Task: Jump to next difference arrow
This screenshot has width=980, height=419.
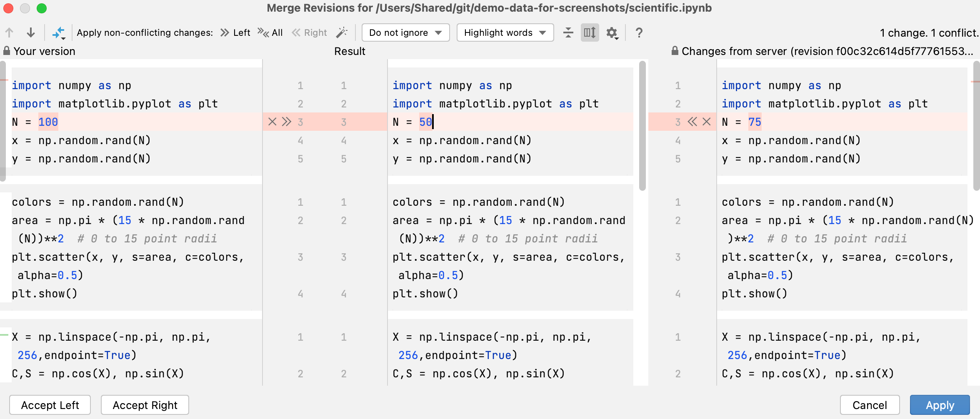Action: click(31, 32)
